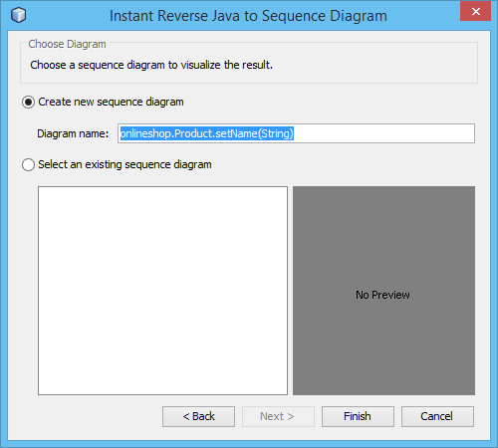Image resolution: width=498 pixels, height=448 pixels.
Task: Click the greyed-out Next button
Action: [x=278, y=416]
